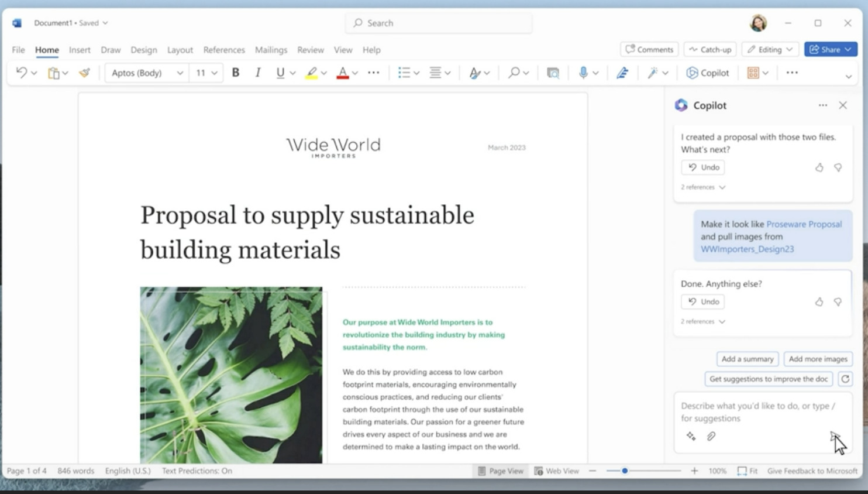
Task: Open the Reuse Files icon
Action: coord(553,73)
